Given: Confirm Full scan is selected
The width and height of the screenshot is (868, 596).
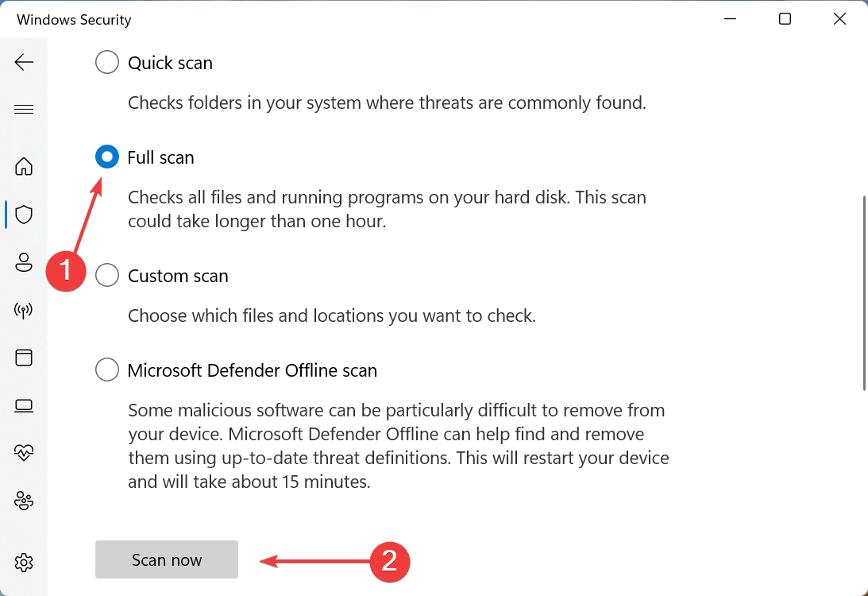Looking at the screenshot, I should 106,157.
